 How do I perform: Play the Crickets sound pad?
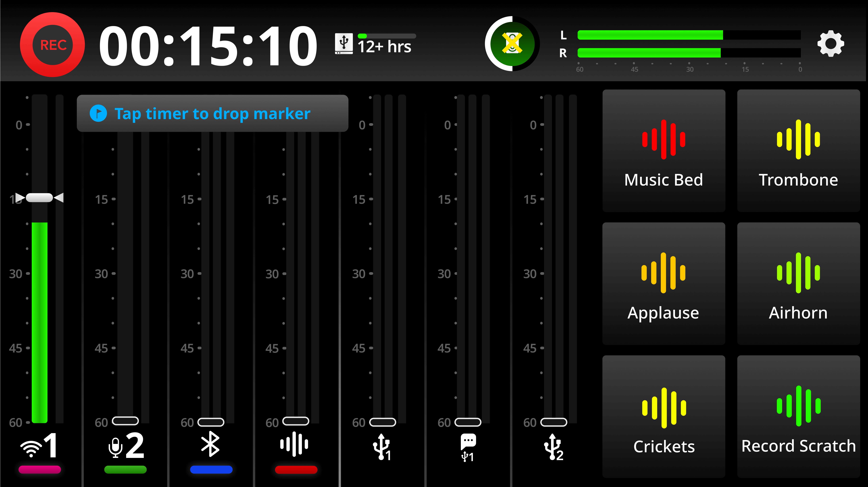click(663, 416)
